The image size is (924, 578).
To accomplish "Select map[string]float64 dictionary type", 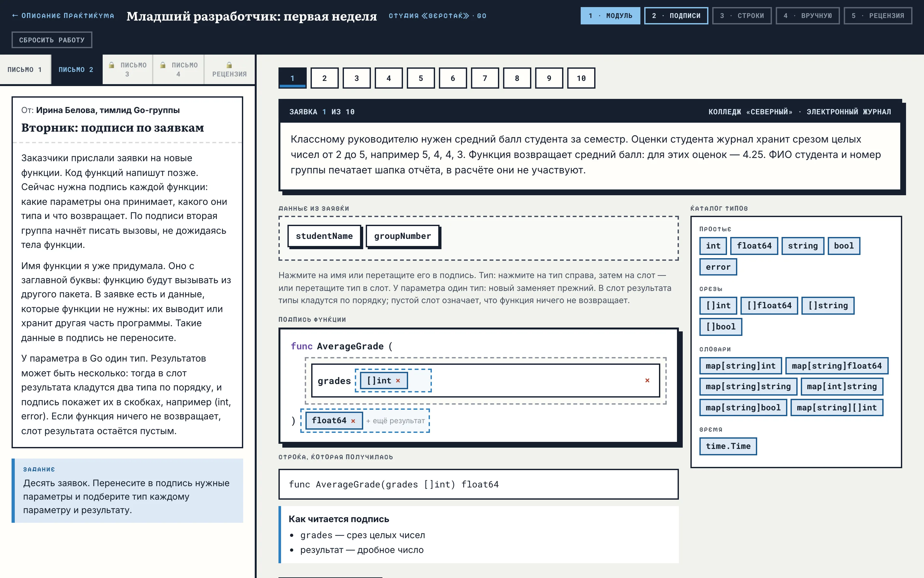I will click(x=836, y=366).
